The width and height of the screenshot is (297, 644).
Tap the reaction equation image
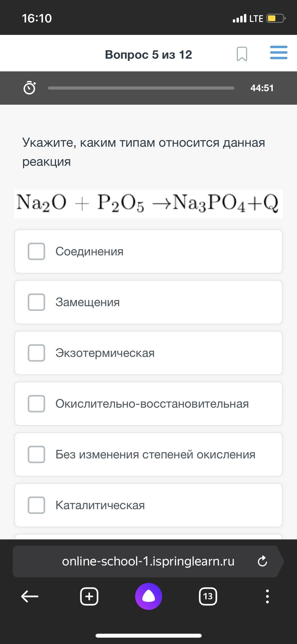(x=148, y=204)
